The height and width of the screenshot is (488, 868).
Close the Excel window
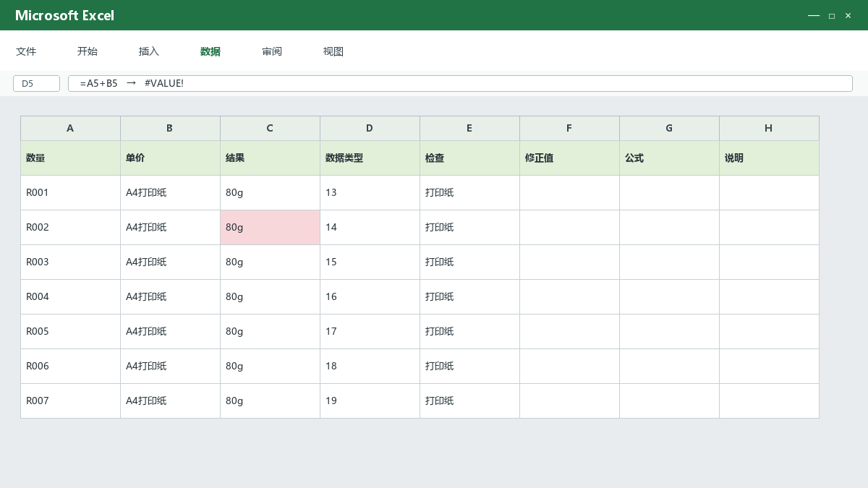[x=848, y=15]
